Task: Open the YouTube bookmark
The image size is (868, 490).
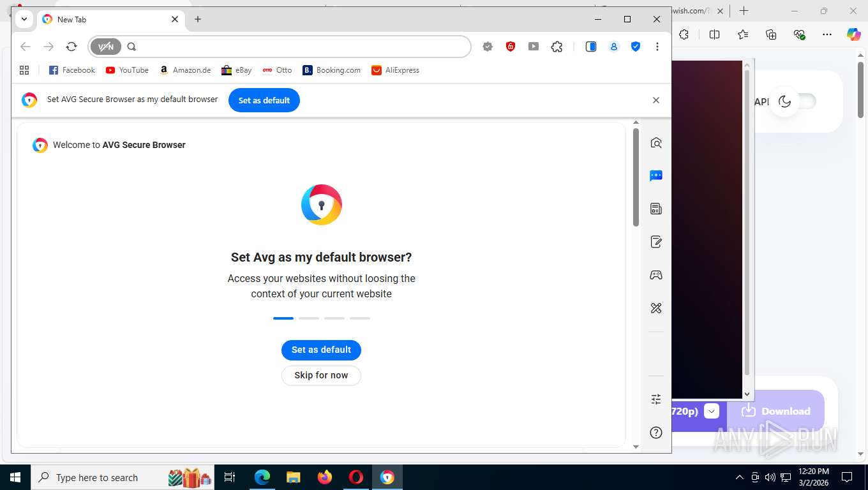Action: (x=127, y=70)
